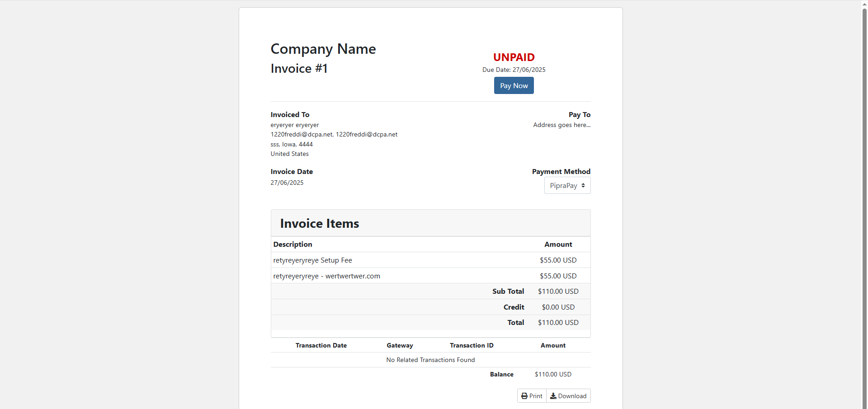Click the wertwertwer.com row amount $55.00 USD
Image resolution: width=868 pixels, height=409 pixels.
point(558,276)
